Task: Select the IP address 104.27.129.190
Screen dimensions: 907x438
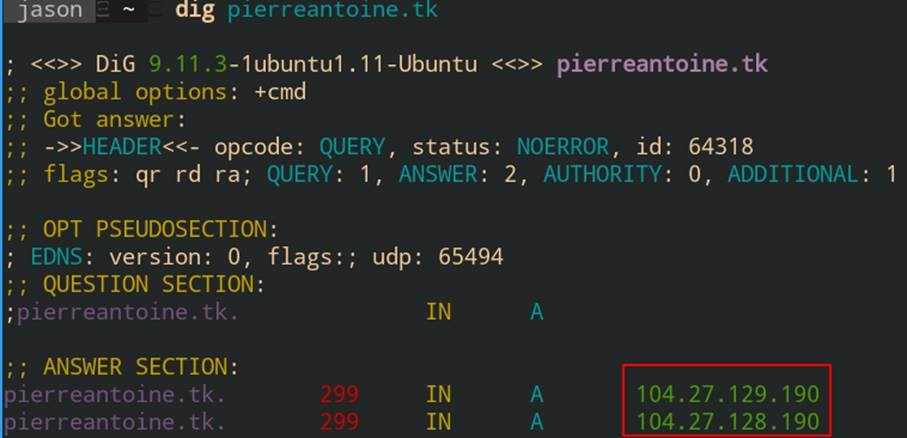Action: click(728, 395)
